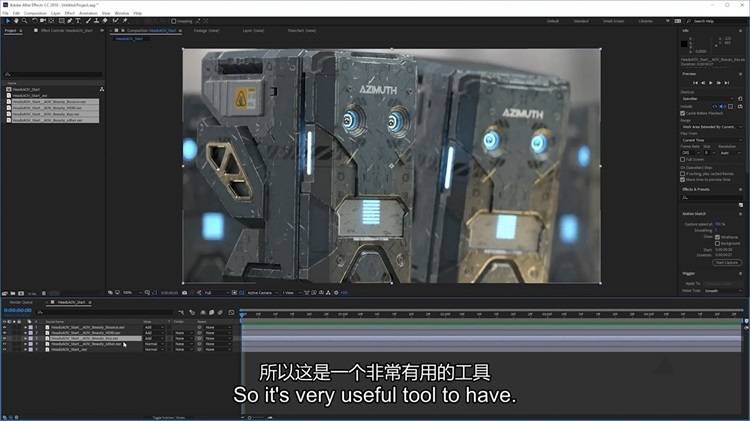
Task: Hide layer 1 using its eye toggle
Action: pos(5,327)
